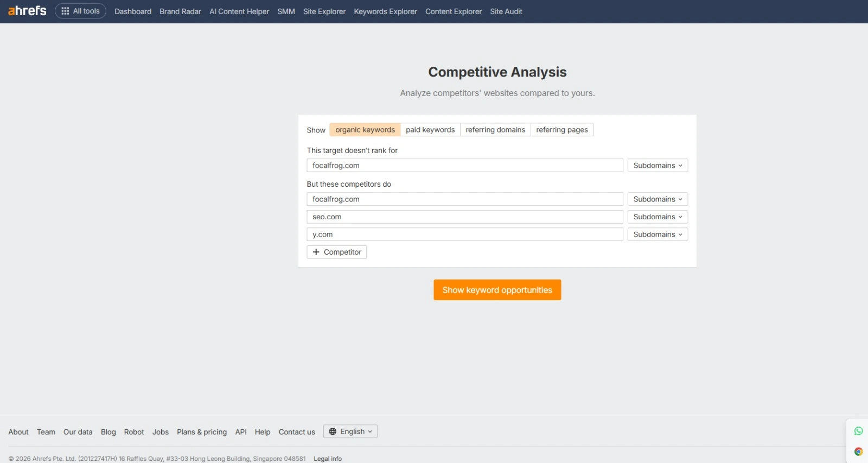The height and width of the screenshot is (463, 868).
Task: Open Keywords Explorer
Action: click(x=385, y=11)
